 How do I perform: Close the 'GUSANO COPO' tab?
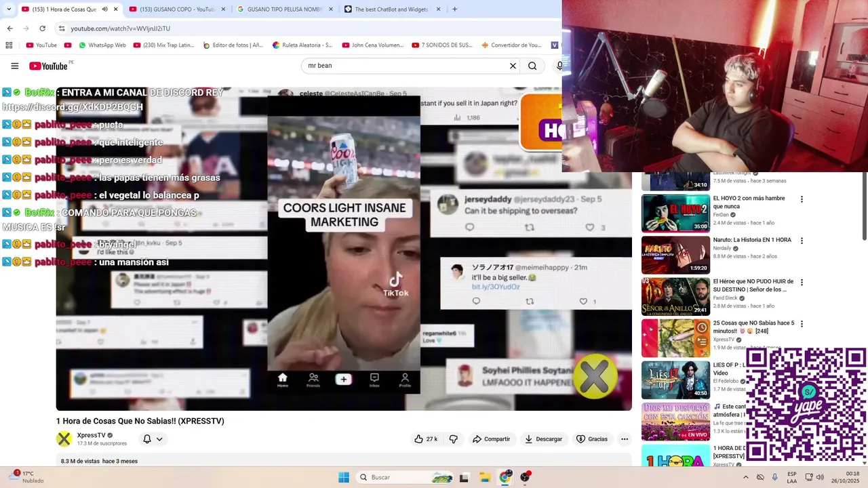[x=223, y=9]
